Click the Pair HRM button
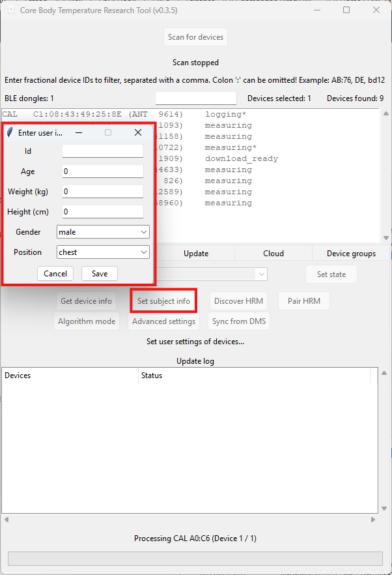Viewport: 392px width, 575px height. (x=304, y=301)
